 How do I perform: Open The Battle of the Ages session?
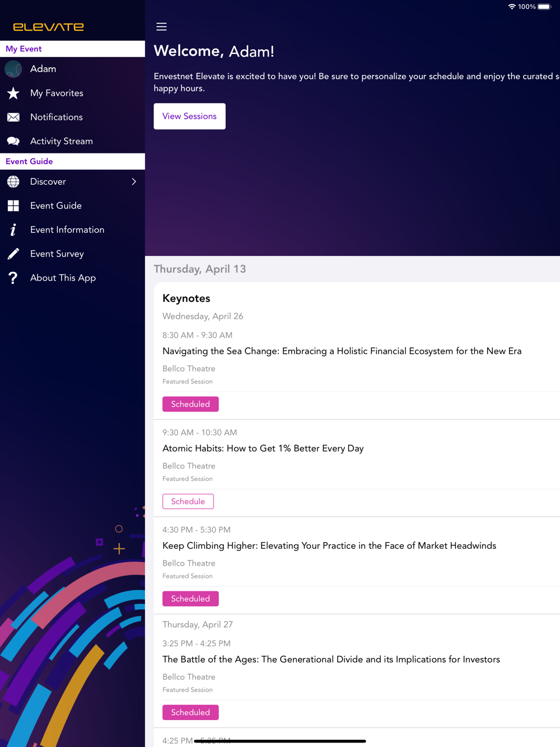pyautogui.click(x=331, y=660)
